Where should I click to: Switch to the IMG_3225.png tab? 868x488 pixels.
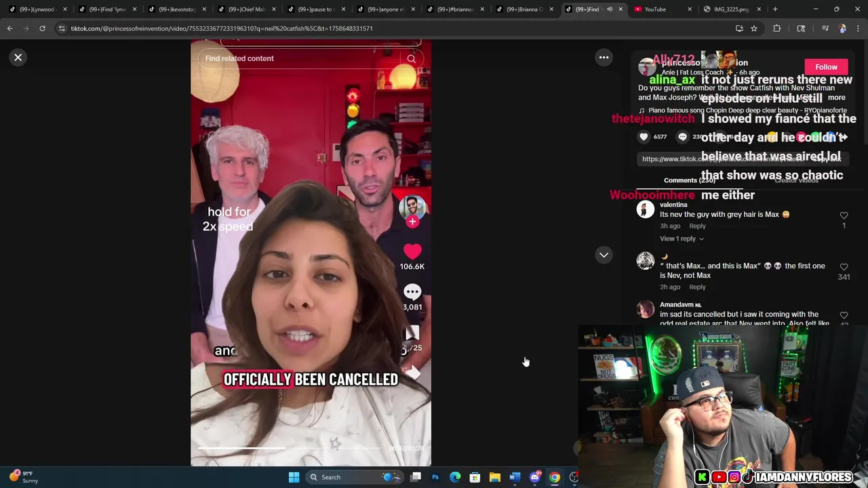click(731, 9)
